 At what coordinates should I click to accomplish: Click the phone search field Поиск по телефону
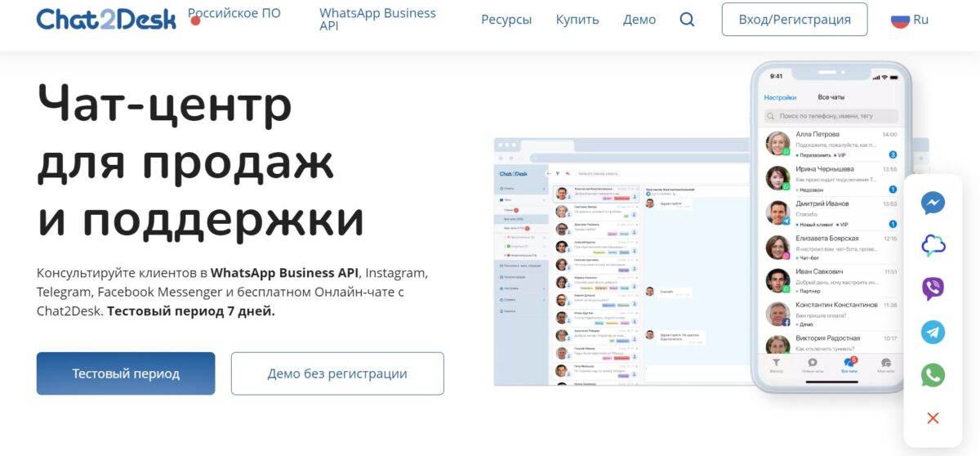[831, 116]
